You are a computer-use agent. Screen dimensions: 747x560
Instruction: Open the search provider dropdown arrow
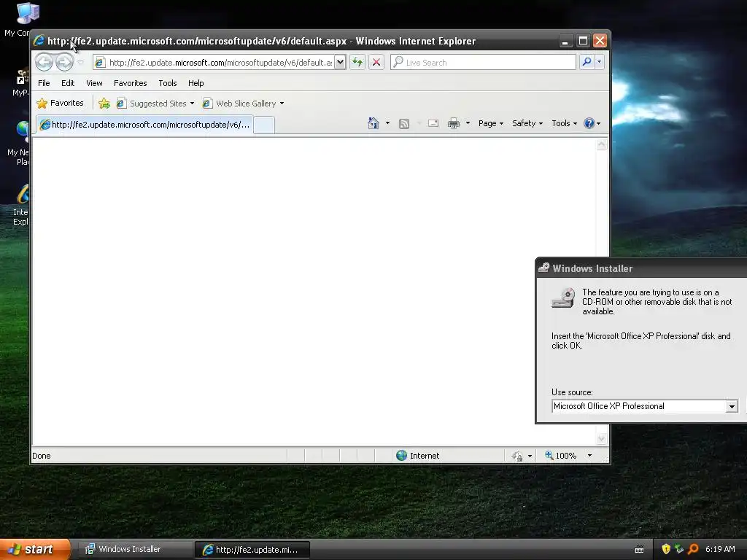coord(600,62)
